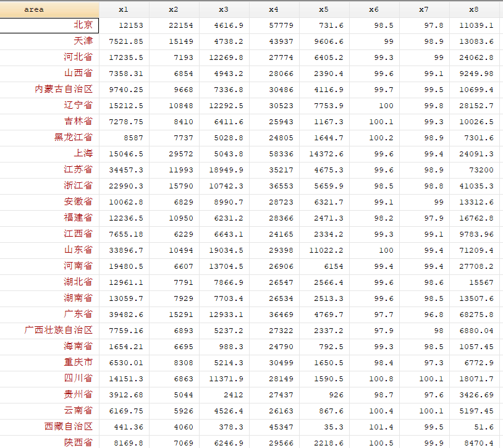Click the area column header
The width and height of the screenshot is (503, 448).
[49, 9]
